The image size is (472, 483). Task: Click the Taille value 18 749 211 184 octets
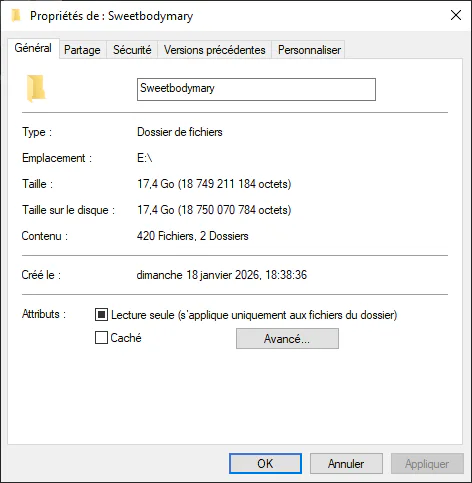[x=214, y=184]
